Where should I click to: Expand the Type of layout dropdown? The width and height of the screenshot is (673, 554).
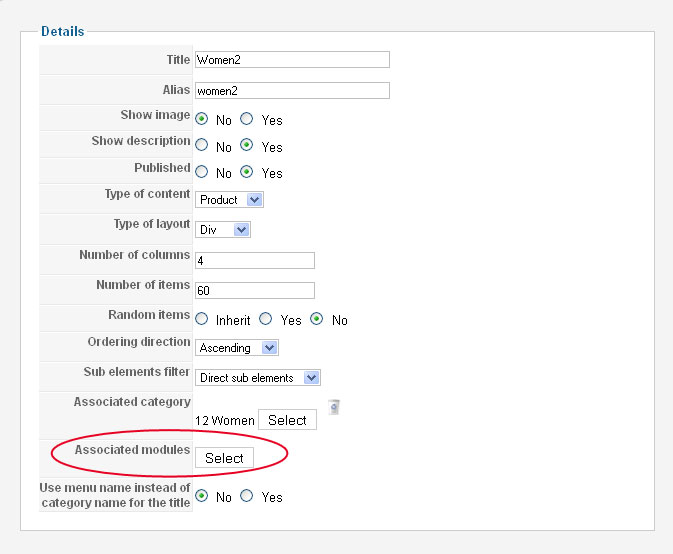coord(223,230)
